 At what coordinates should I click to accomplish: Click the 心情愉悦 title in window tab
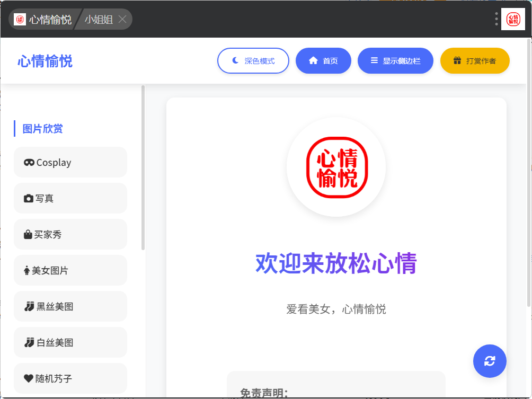click(50, 19)
